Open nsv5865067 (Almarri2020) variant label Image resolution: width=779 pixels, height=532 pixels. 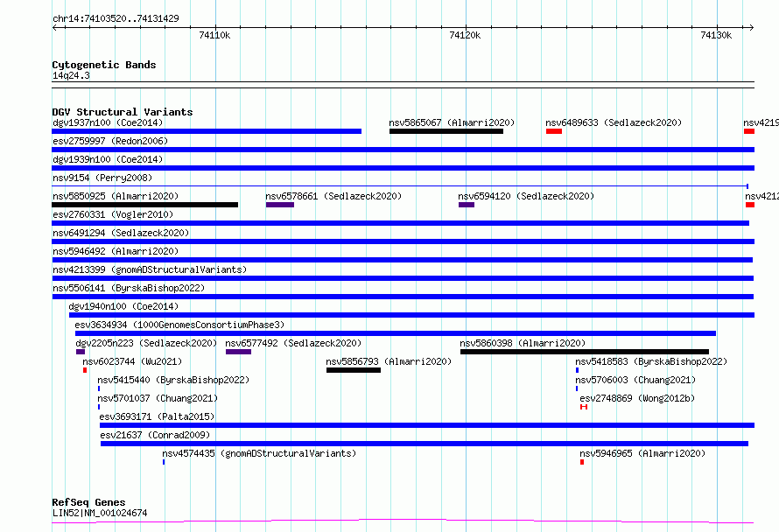[452, 122]
